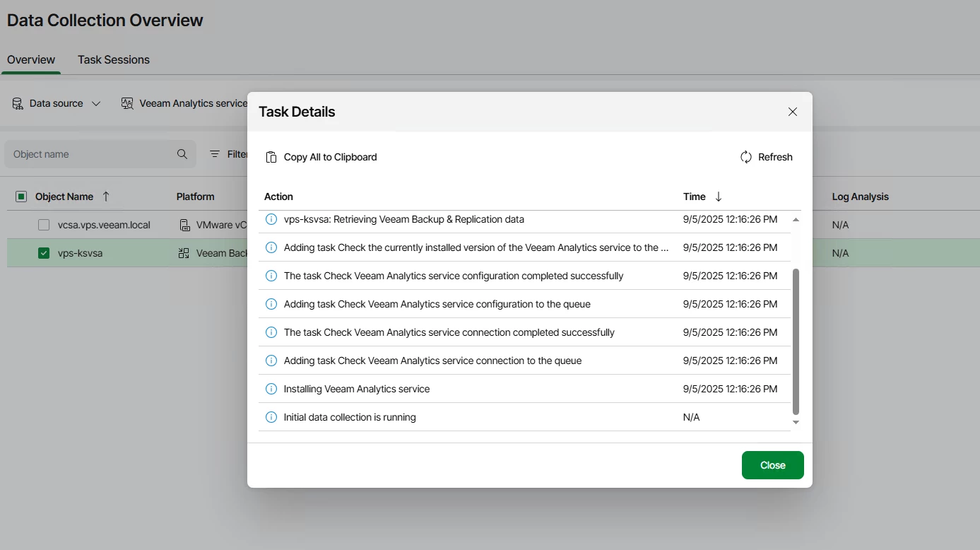Click info icon beside Installing Veeam Analytics service
Image resolution: width=980 pixels, height=550 pixels.
click(x=271, y=389)
